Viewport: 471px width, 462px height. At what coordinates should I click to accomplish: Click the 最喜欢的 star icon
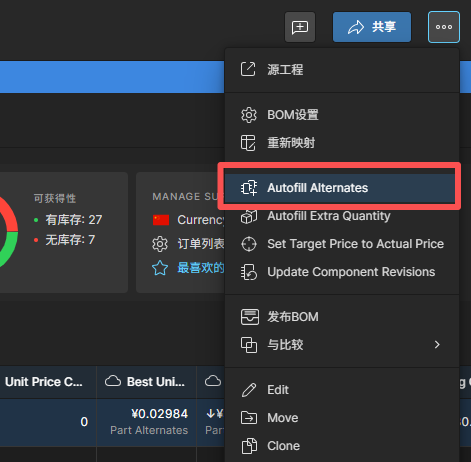160,268
